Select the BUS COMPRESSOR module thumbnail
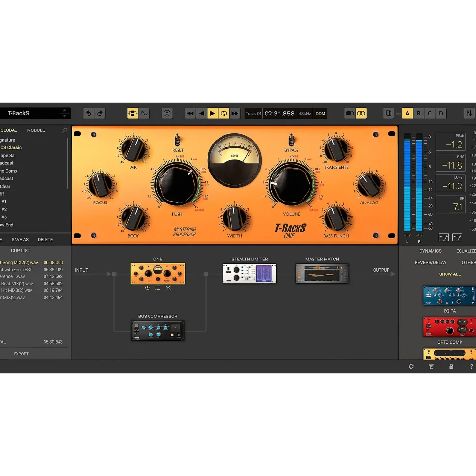Image resolution: width=476 pixels, height=476 pixels. [x=158, y=331]
